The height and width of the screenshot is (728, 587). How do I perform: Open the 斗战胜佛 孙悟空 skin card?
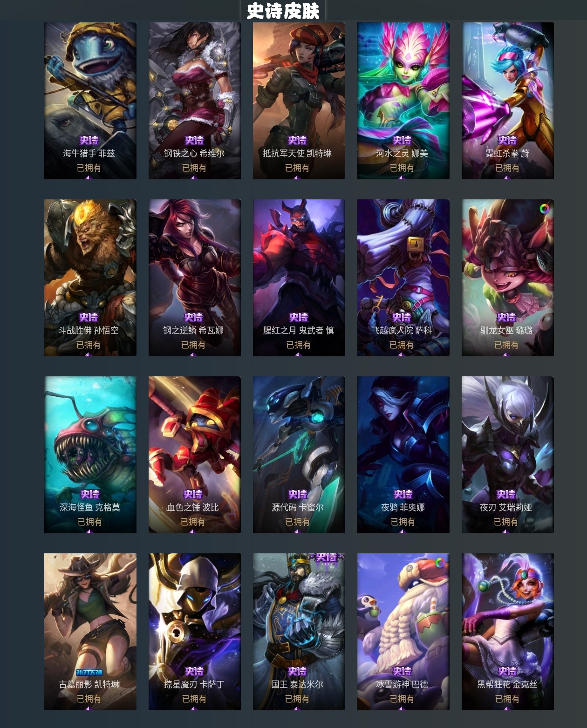(x=90, y=278)
